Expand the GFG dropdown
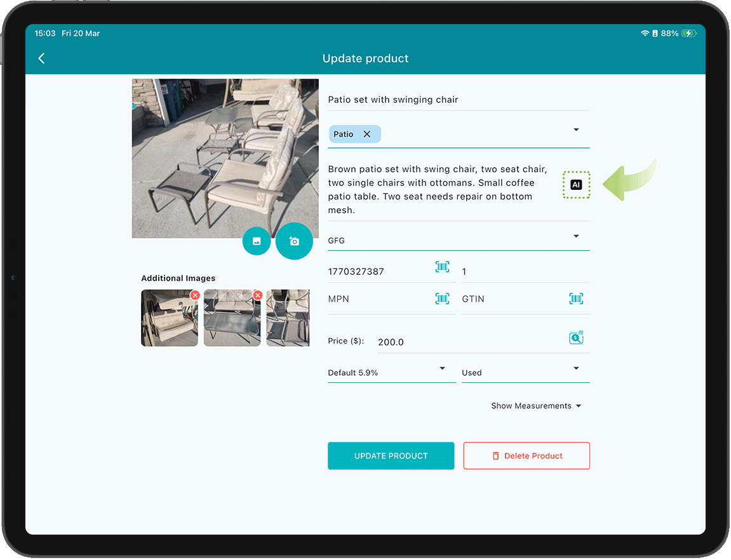The height and width of the screenshot is (560, 731). click(x=576, y=237)
